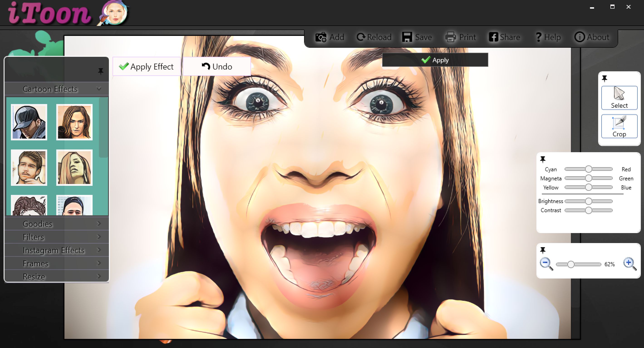Click the Share Facebook icon
Viewport: 644px width, 348px height.
tap(493, 37)
